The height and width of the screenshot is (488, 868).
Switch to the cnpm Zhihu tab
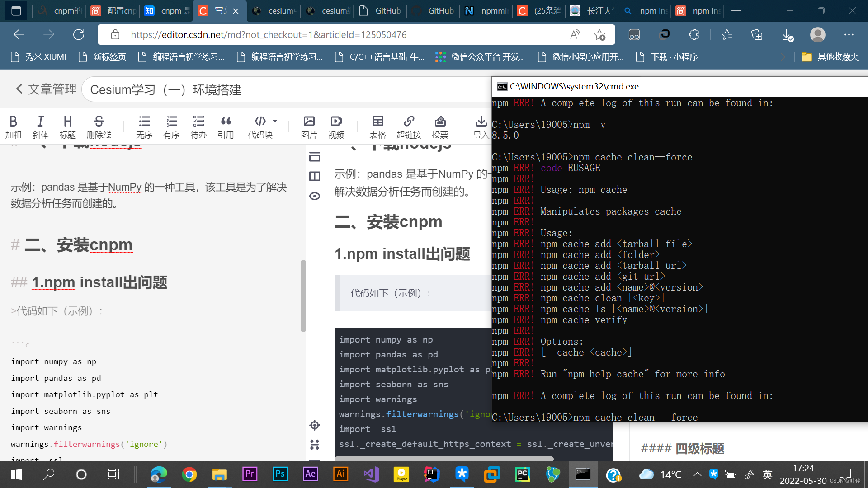[167, 11]
